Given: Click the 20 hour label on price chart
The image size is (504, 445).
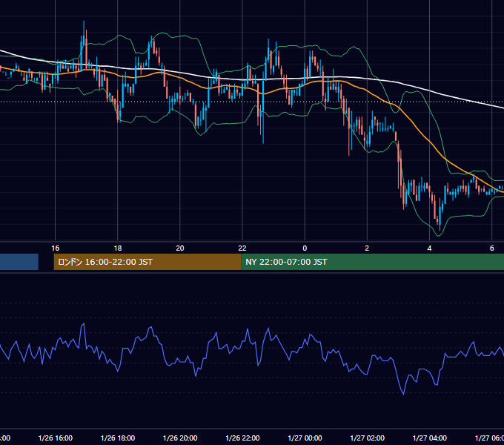Looking at the screenshot, I should pos(180,248).
